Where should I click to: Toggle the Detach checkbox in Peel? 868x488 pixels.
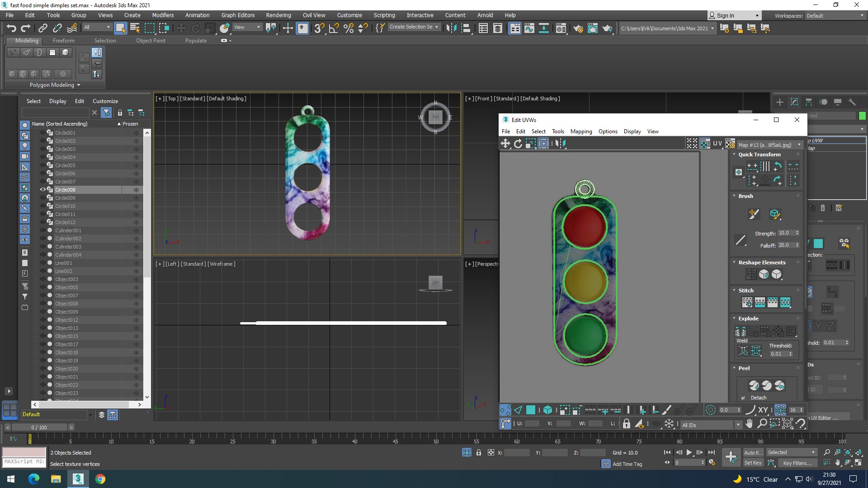pos(743,398)
